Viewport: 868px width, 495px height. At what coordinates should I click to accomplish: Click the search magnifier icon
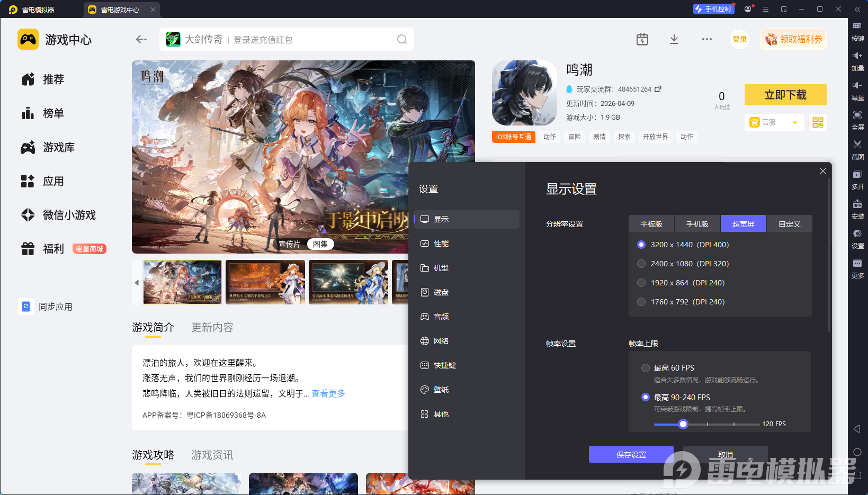pyautogui.click(x=402, y=39)
